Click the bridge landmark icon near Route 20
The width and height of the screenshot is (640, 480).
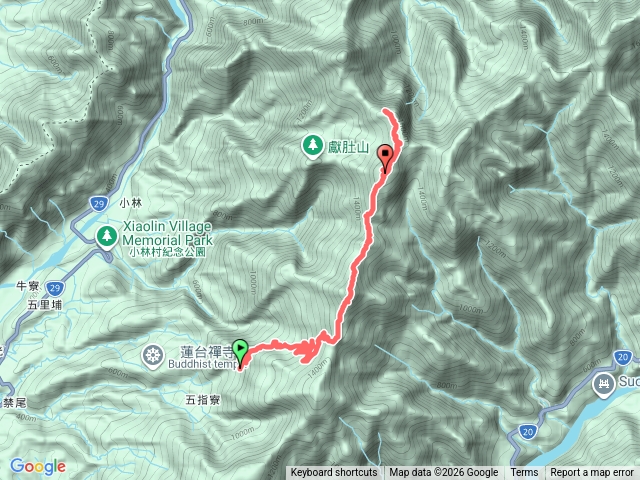tap(603, 385)
